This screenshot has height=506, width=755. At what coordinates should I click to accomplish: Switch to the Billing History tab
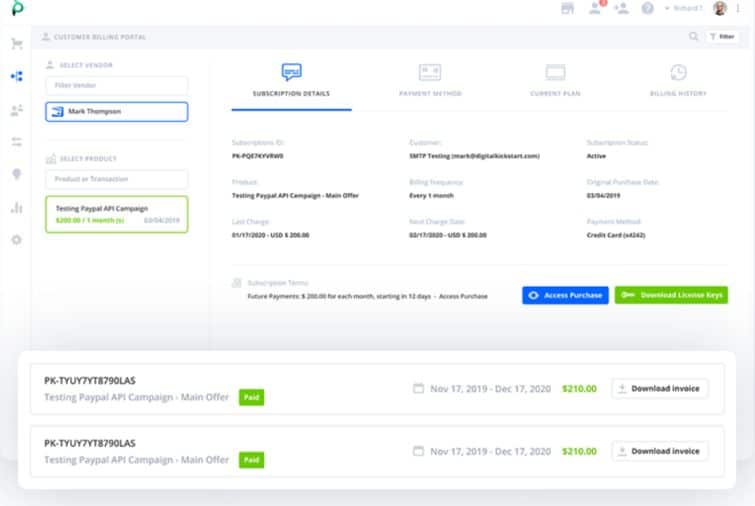(678, 80)
